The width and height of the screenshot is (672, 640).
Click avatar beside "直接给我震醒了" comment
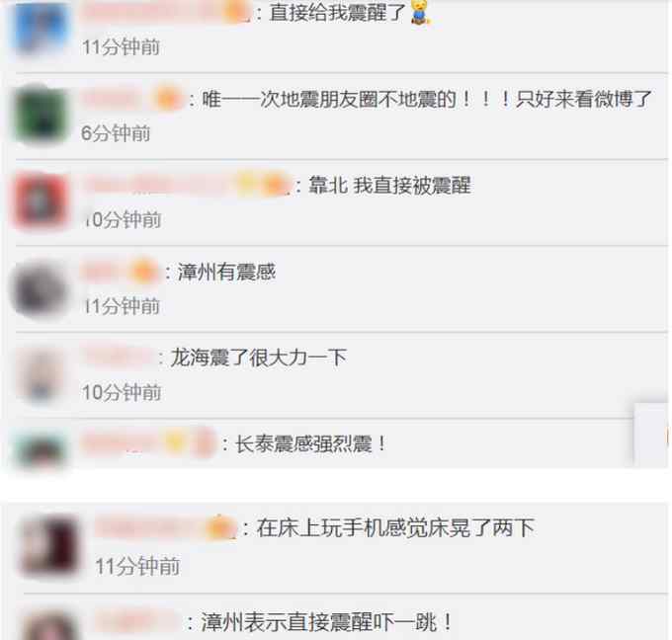pos(42,28)
